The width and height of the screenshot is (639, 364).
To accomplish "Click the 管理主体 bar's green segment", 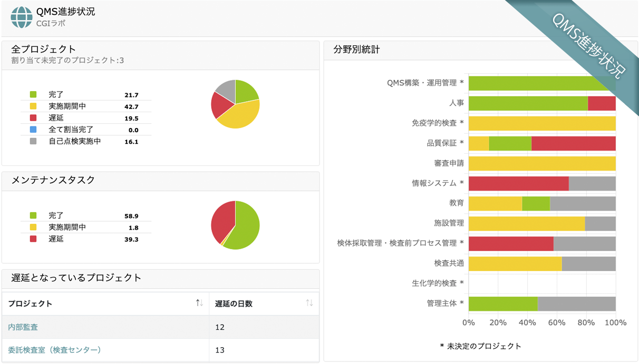I will pyautogui.click(x=502, y=304).
